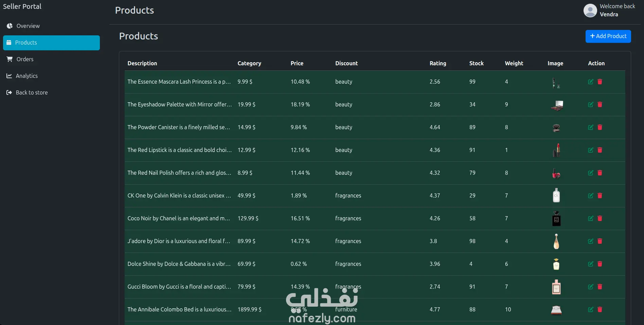Screen dimensions: 644x325
Task: Select Products in the sidebar menu
Action: pos(51,43)
